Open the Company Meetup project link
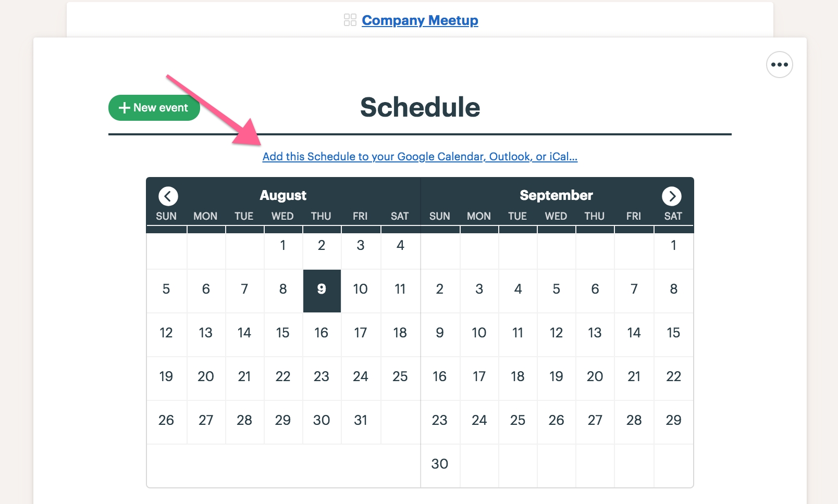The image size is (838, 504). coord(420,20)
